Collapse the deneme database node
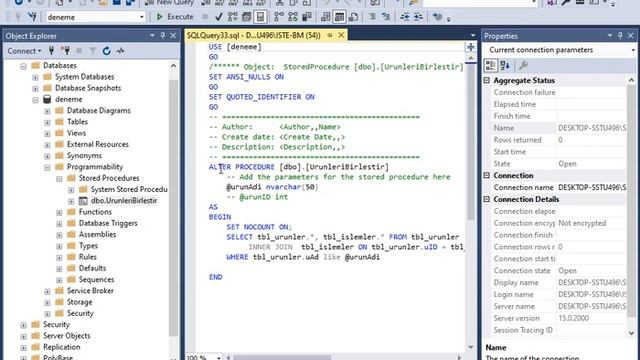Screen dimensions: 640x360 click(x=36, y=100)
